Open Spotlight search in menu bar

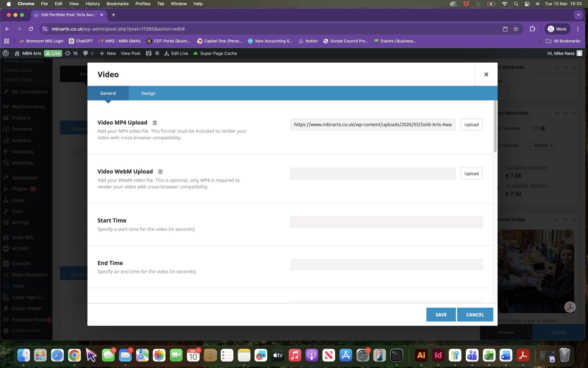[x=516, y=4]
